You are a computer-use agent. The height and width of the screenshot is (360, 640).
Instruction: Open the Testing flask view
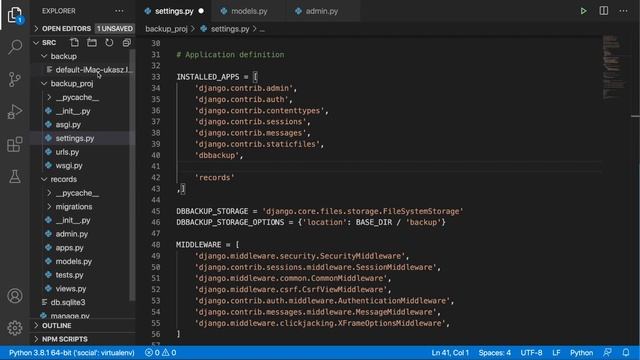[15, 177]
